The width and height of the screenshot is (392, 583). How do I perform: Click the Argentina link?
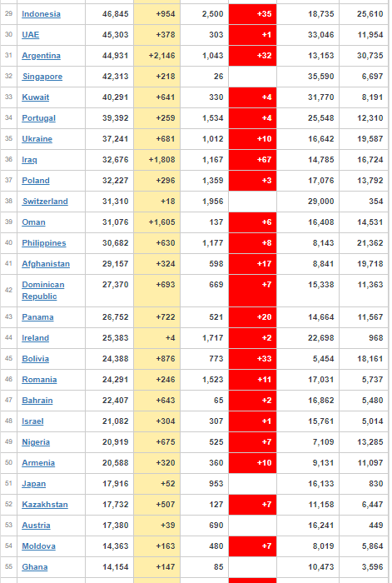[x=41, y=56]
